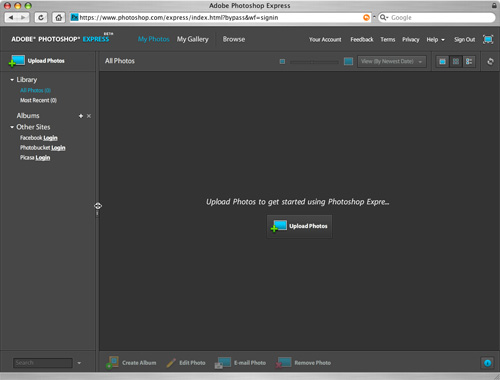Click the center Upload Photos button
The image size is (500, 380).
(x=299, y=226)
